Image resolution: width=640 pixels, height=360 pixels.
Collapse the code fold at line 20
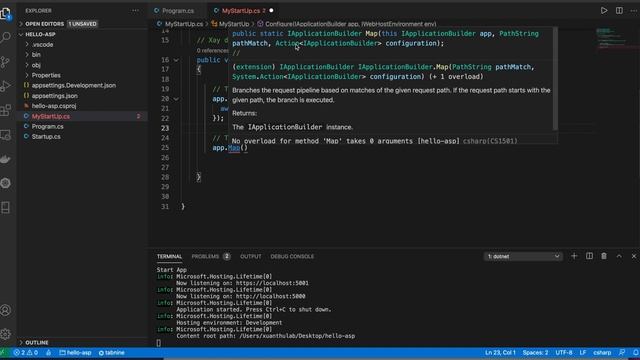point(176,99)
